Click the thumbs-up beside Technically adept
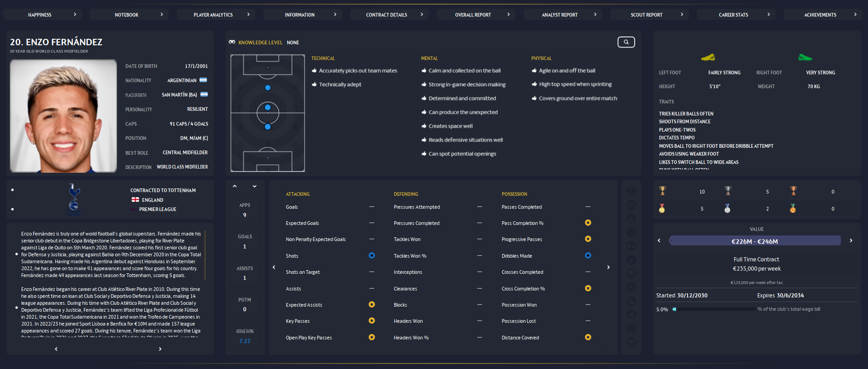The width and height of the screenshot is (868, 369). [314, 84]
